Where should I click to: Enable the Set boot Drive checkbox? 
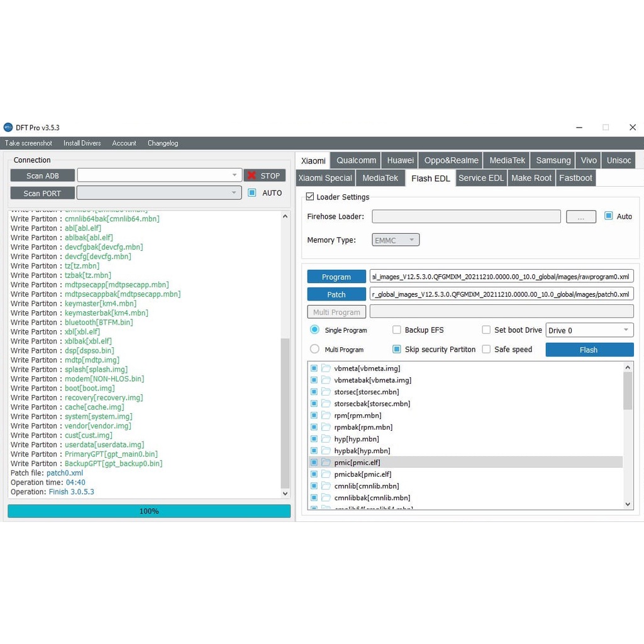pyautogui.click(x=486, y=330)
